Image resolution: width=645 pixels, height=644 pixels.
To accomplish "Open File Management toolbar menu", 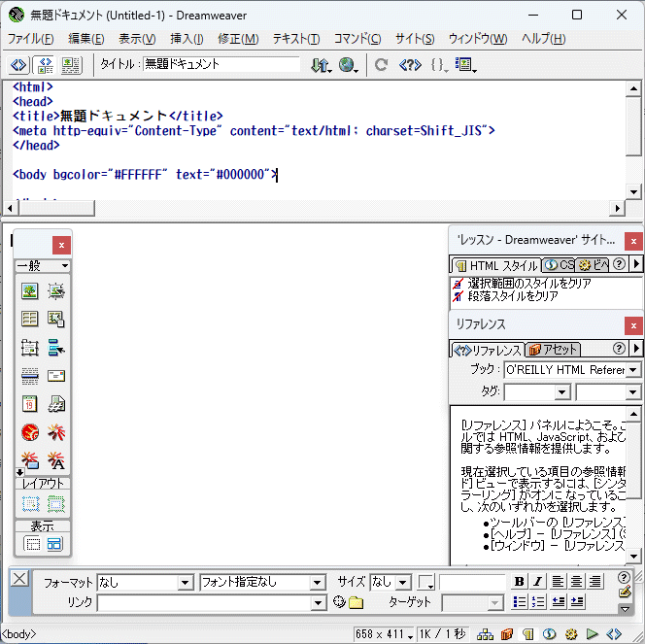I will (321, 65).
